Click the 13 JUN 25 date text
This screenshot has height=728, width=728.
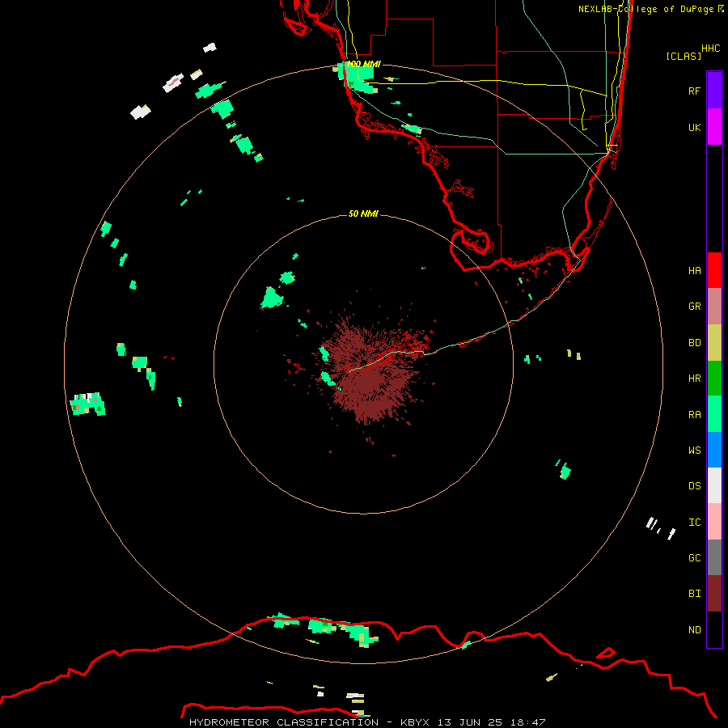point(470,722)
